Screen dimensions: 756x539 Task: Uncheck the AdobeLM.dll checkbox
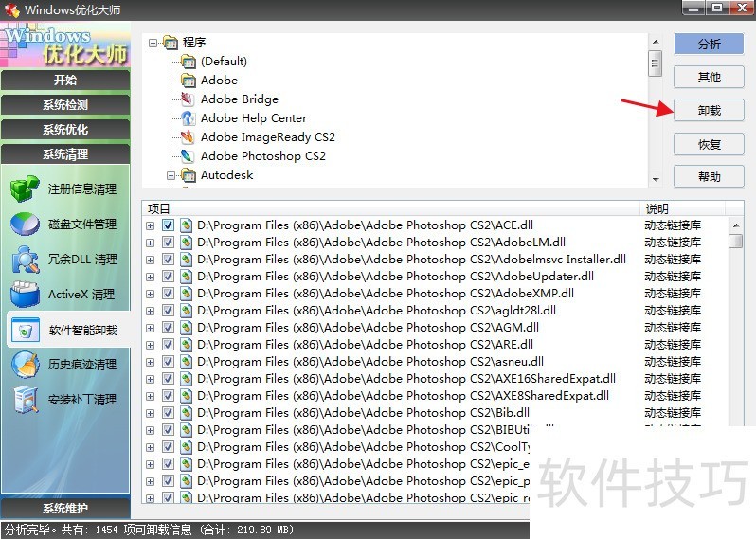point(168,242)
